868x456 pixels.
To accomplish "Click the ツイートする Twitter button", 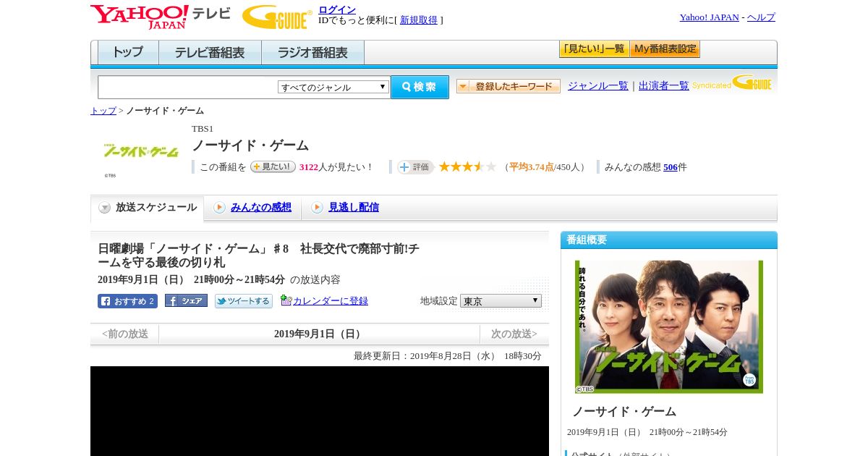I will (x=244, y=301).
